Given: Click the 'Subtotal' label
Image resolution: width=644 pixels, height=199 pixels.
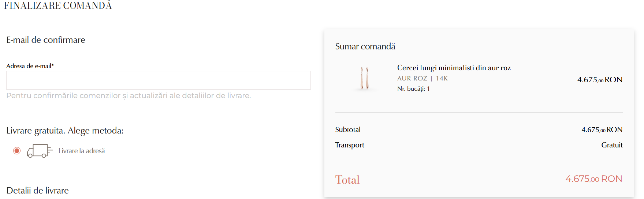Looking at the screenshot, I should 348,129.
